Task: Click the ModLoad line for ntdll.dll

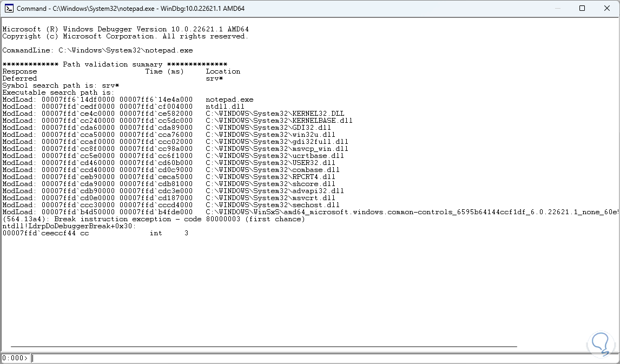Action: point(123,107)
